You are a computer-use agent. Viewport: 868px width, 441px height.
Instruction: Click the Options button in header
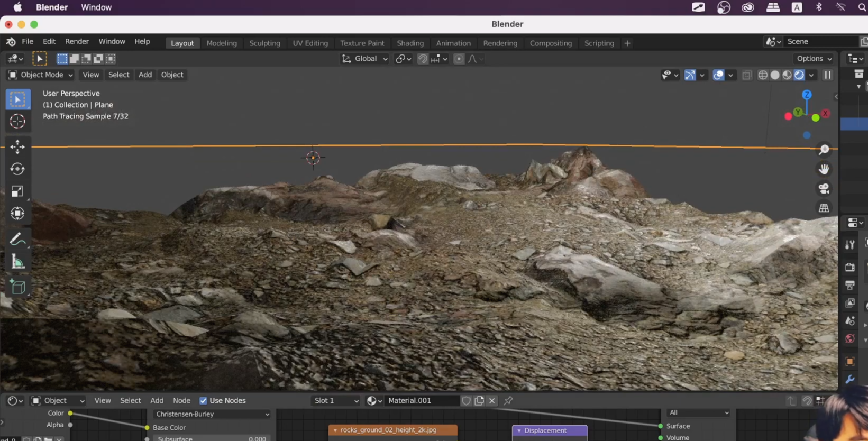814,59
